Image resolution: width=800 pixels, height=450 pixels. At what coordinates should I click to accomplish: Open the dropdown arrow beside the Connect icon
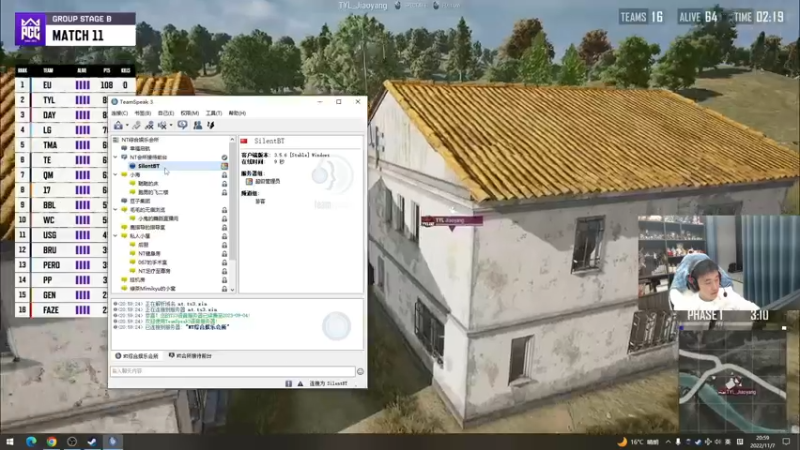point(127,126)
